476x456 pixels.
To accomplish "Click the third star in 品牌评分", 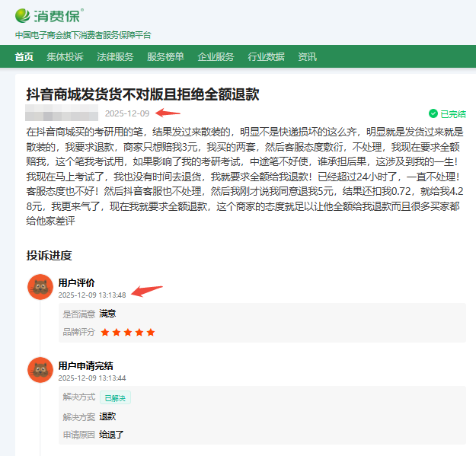I will point(127,333).
